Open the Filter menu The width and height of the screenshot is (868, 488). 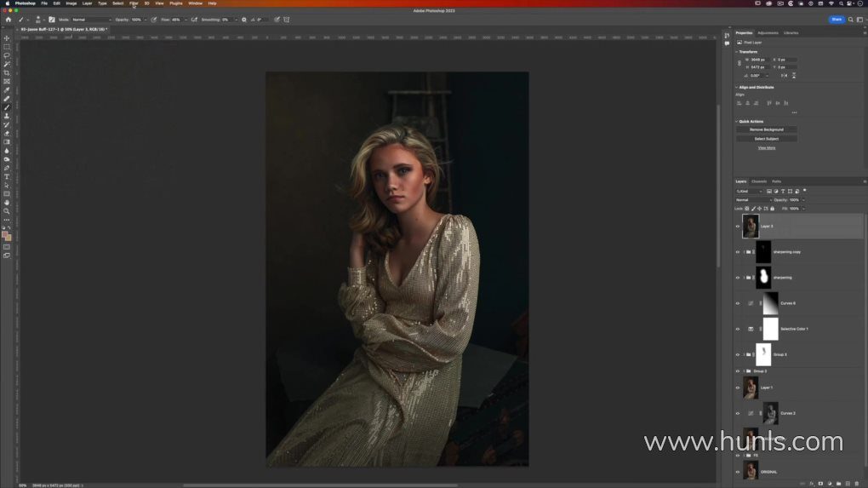tap(134, 3)
